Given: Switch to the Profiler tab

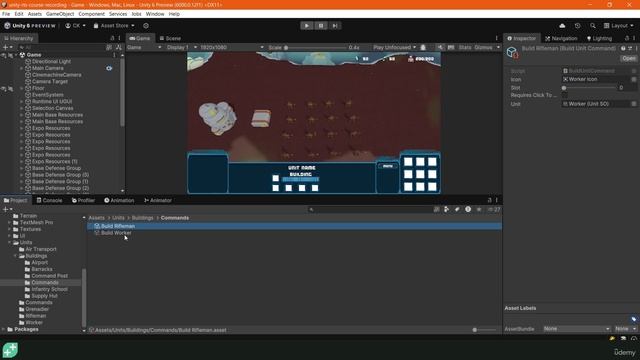Looking at the screenshot, I should (x=83, y=200).
